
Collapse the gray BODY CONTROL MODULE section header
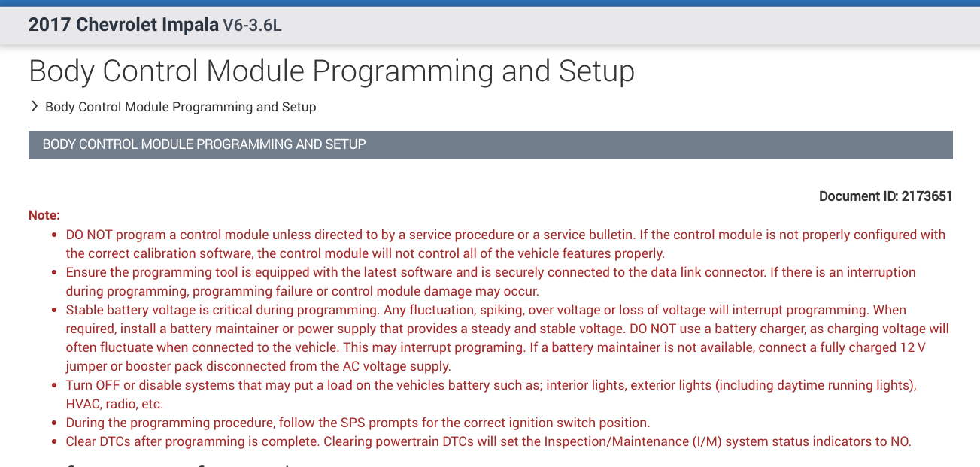[490, 144]
